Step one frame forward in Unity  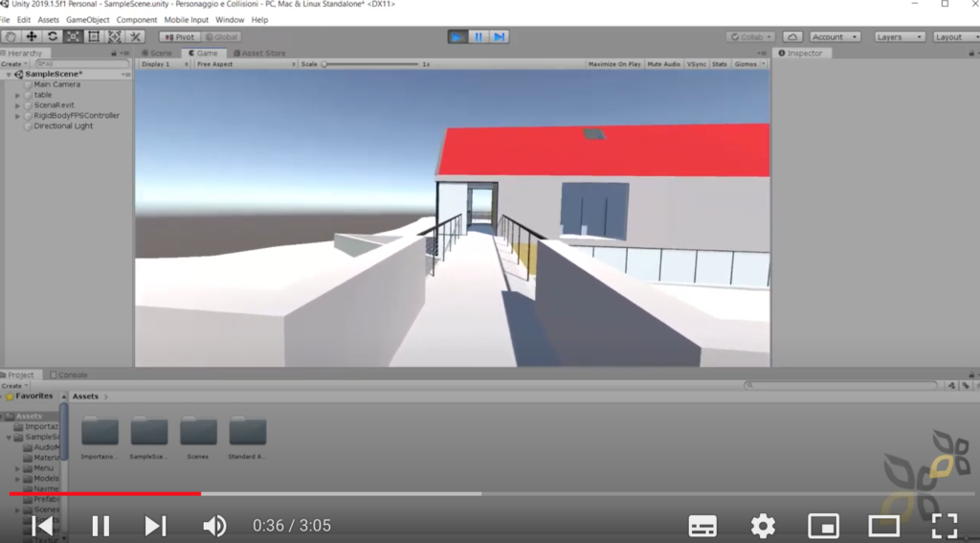click(x=499, y=37)
